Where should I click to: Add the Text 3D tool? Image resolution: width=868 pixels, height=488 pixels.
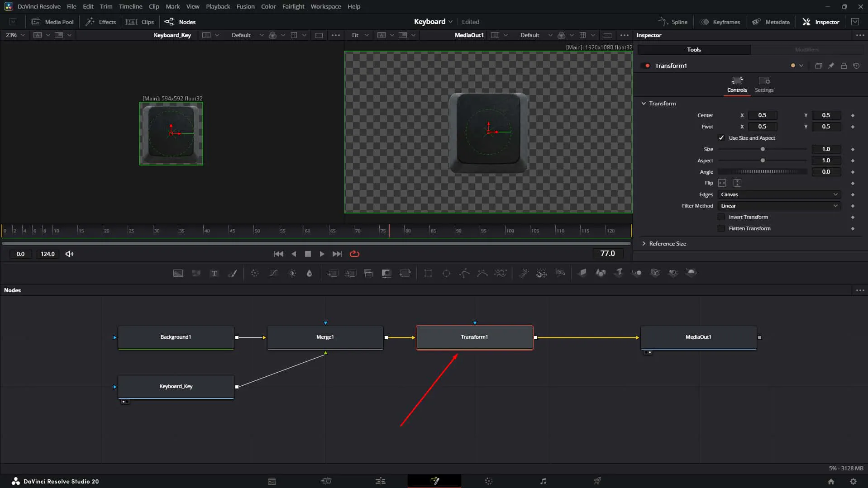(x=619, y=272)
